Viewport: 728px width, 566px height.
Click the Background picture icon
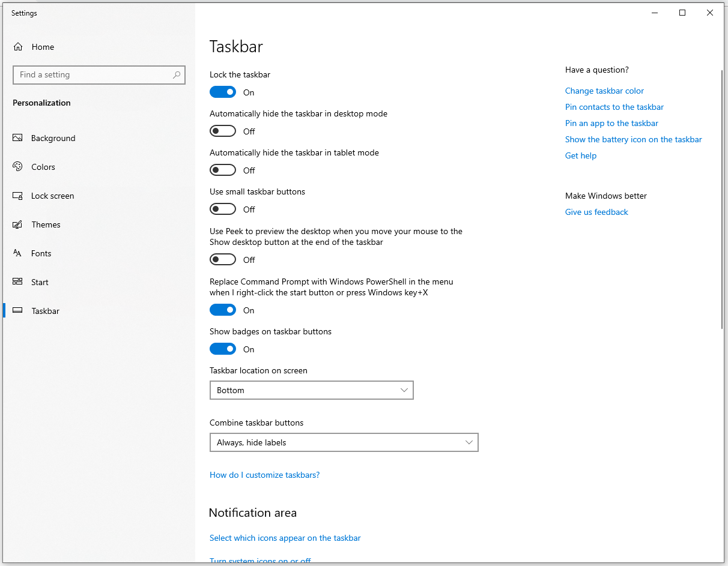click(x=17, y=138)
